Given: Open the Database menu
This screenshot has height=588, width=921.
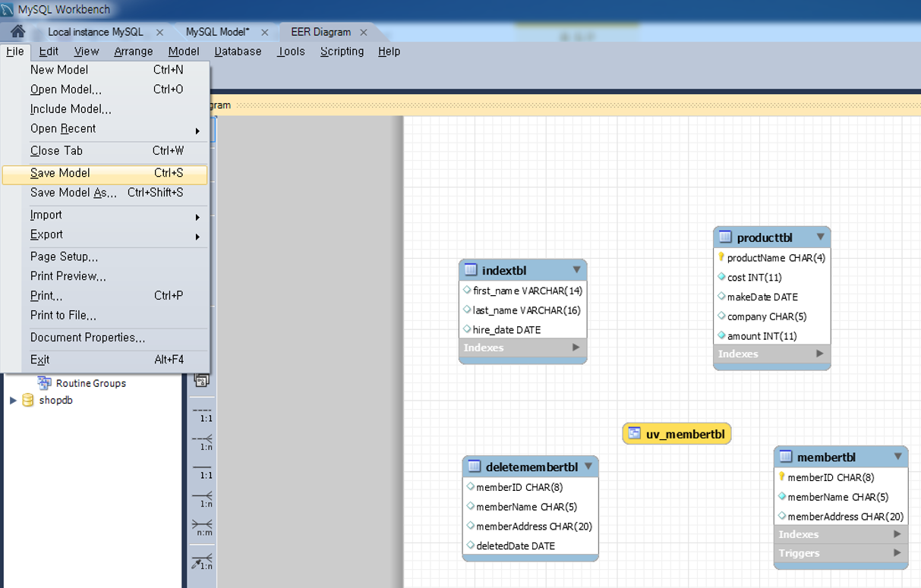Looking at the screenshot, I should coord(238,52).
